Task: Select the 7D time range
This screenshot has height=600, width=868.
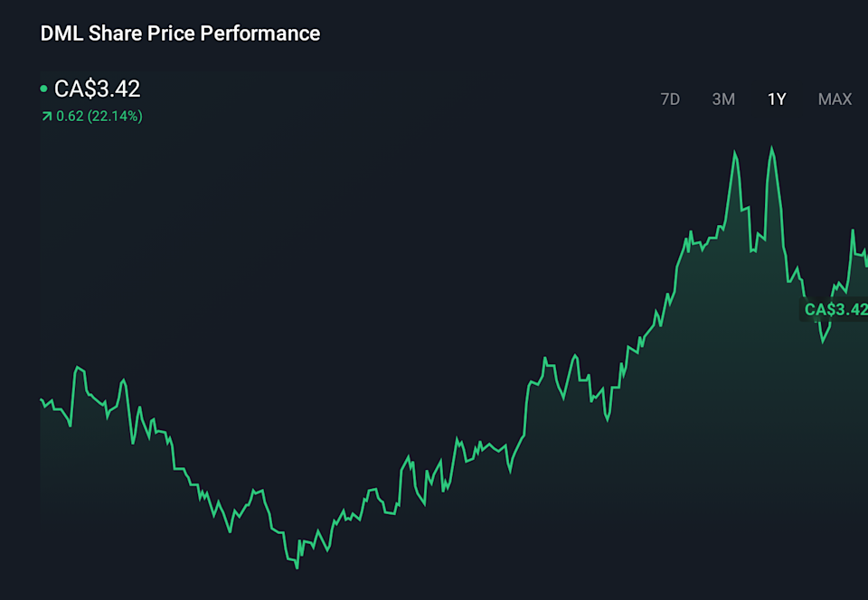Action: (x=670, y=99)
